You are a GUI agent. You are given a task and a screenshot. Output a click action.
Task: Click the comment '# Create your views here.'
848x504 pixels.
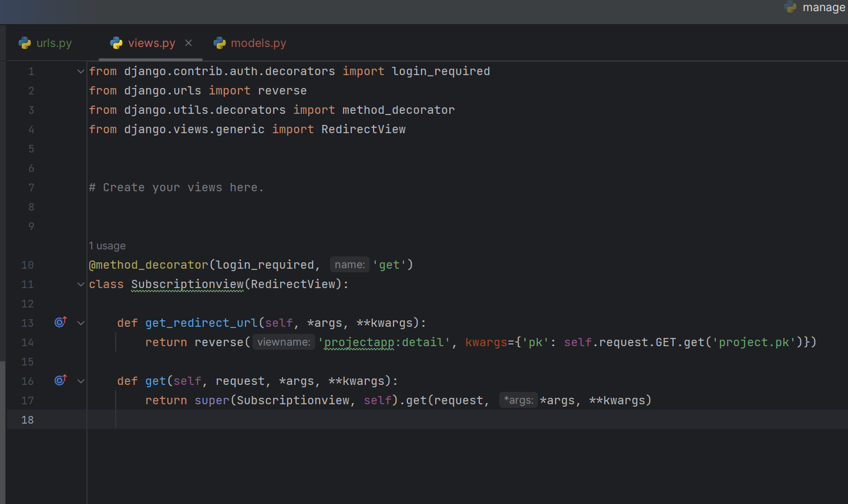click(x=176, y=188)
